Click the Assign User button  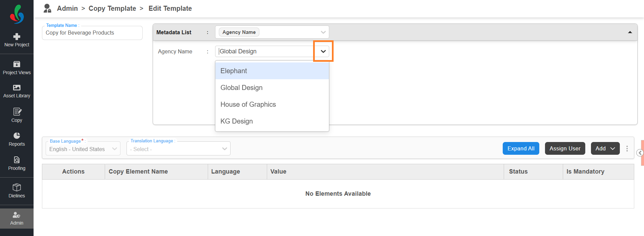[565, 148]
